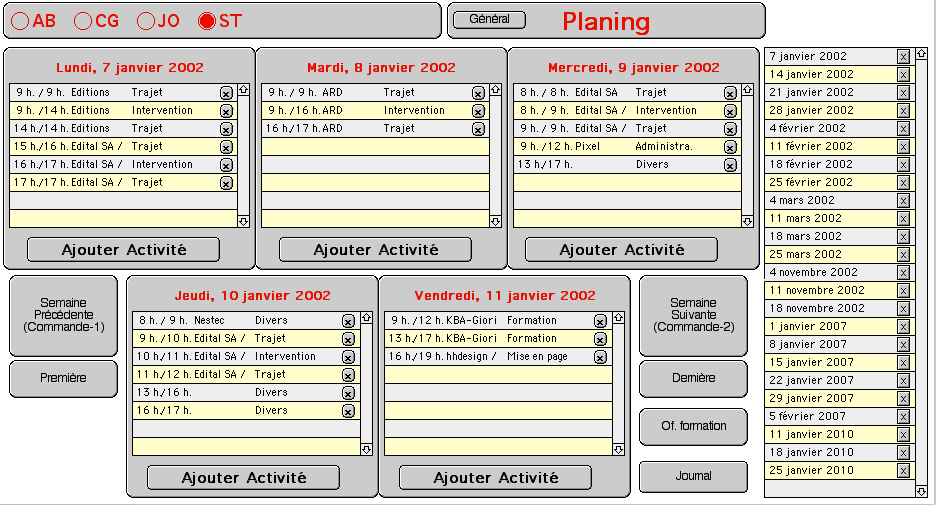This screenshot has height=505, width=936.
Task: Open Of. formation
Action: coord(693,426)
